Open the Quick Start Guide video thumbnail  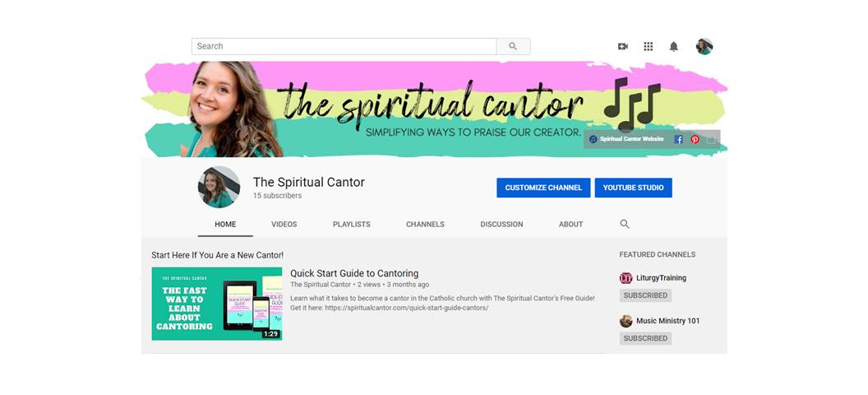point(217,304)
